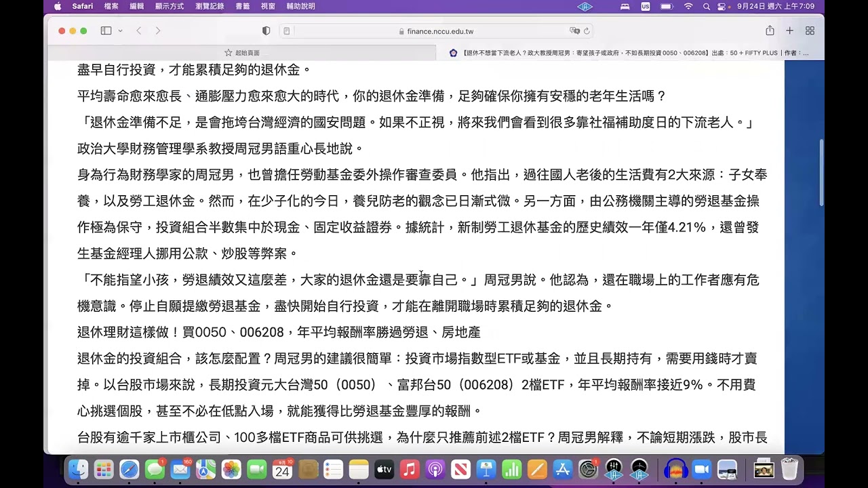Open Spotlight search
868x488 pixels.
coord(707,6)
